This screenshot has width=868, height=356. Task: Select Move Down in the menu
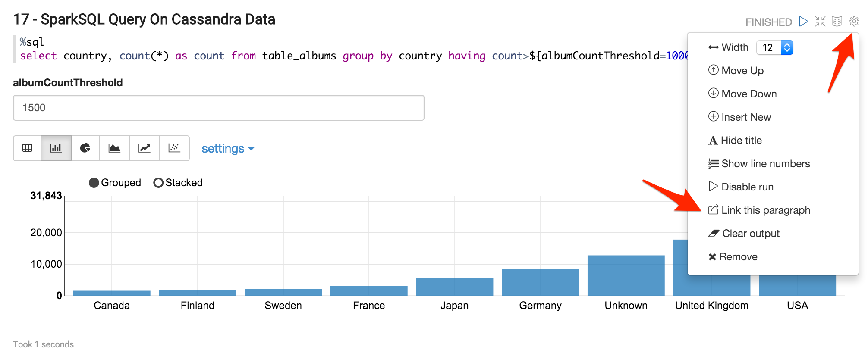[x=742, y=94]
